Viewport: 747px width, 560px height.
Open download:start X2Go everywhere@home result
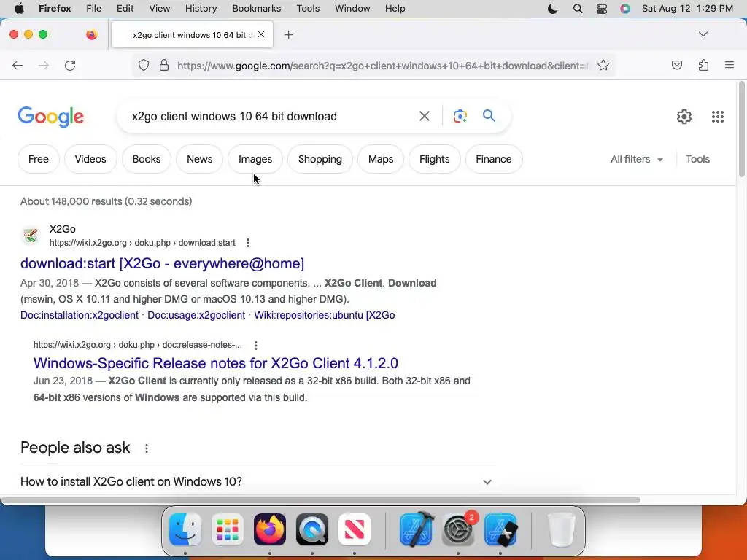162,263
